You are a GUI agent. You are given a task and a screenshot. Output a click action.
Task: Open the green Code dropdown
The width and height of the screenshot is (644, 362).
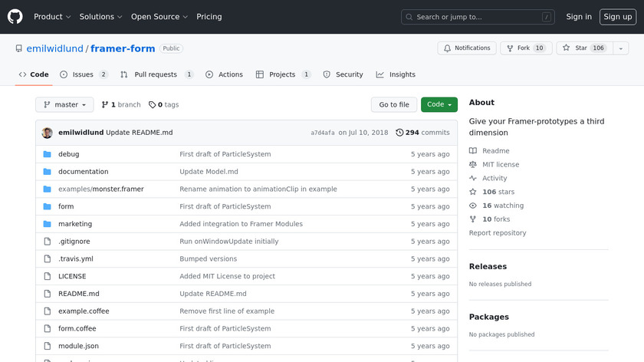coord(439,105)
